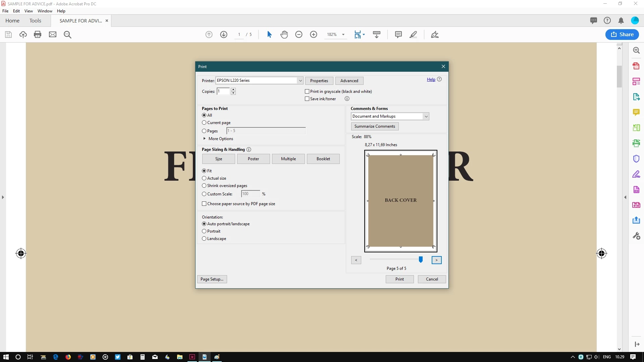Viewport: 644px width, 362px height.
Task: Click the zoom in plus icon
Action: click(x=314, y=35)
